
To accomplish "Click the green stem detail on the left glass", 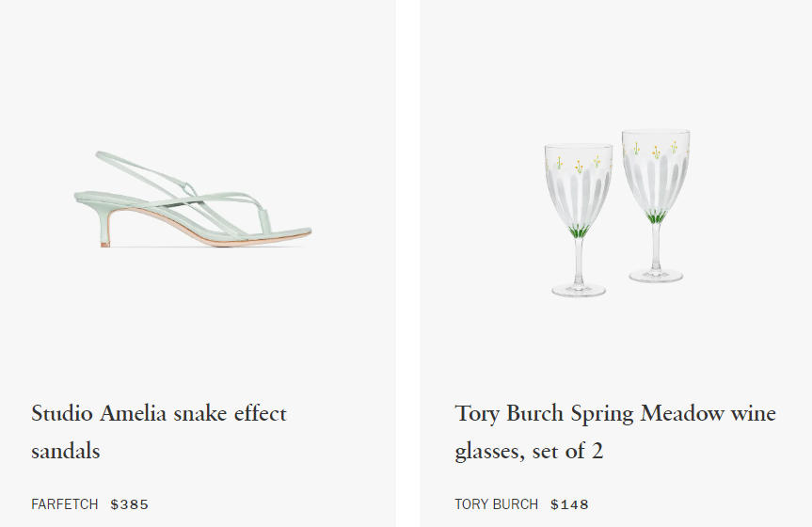I will coord(579,232).
